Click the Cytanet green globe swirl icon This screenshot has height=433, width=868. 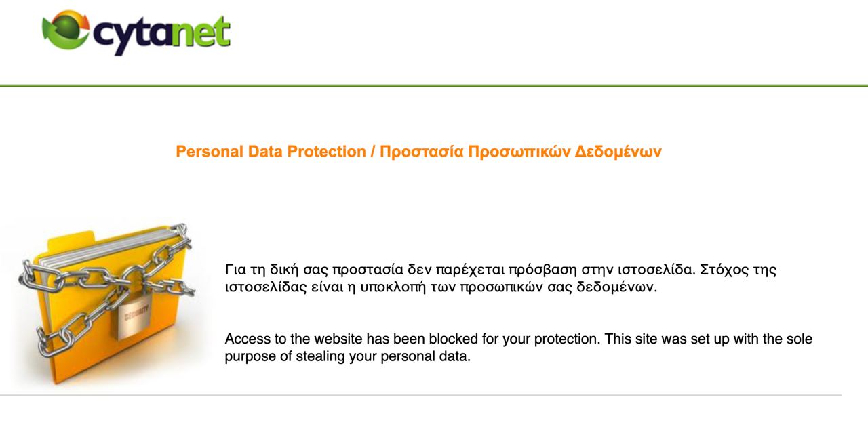[66, 30]
